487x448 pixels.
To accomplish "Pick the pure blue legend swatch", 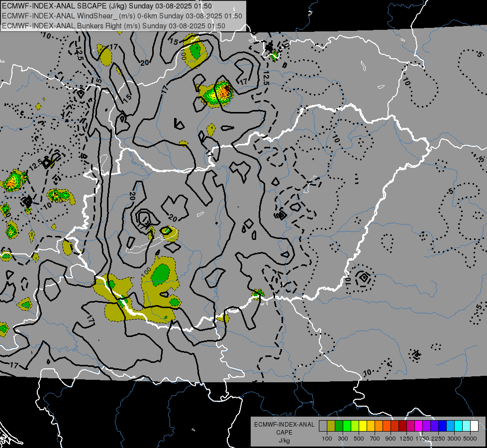I will (x=442, y=426).
